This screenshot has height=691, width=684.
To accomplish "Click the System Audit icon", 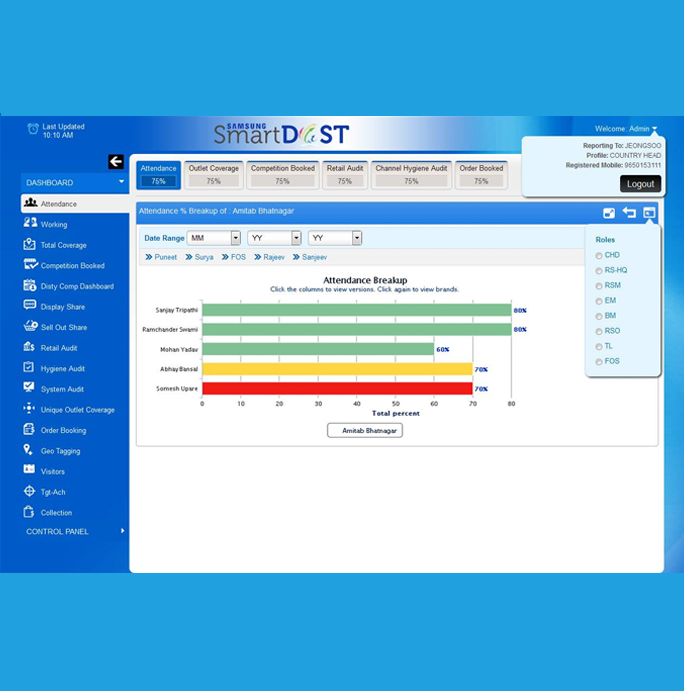I will coord(29,387).
